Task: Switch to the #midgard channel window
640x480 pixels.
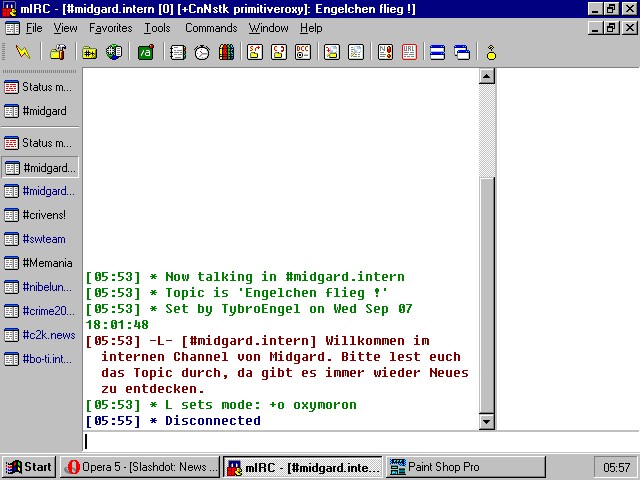Action: tap(40, 111)
